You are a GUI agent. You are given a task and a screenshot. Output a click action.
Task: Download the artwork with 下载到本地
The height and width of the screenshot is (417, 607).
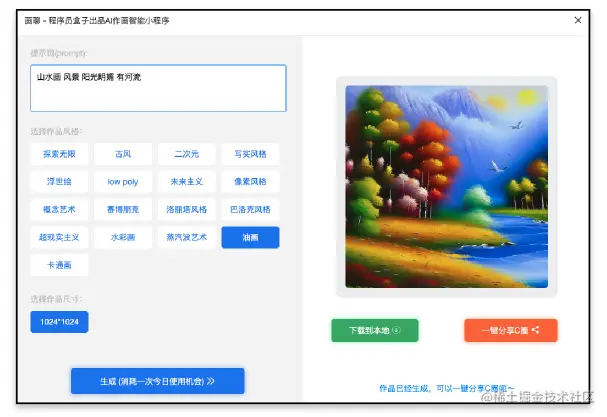(x=375, y=330)
